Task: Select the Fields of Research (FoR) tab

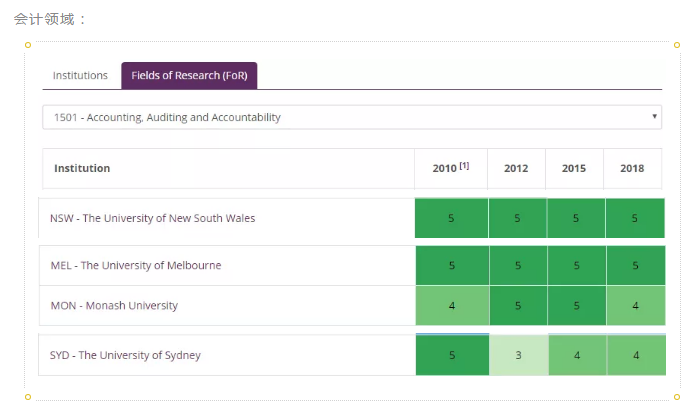Action: coord(189,76)
